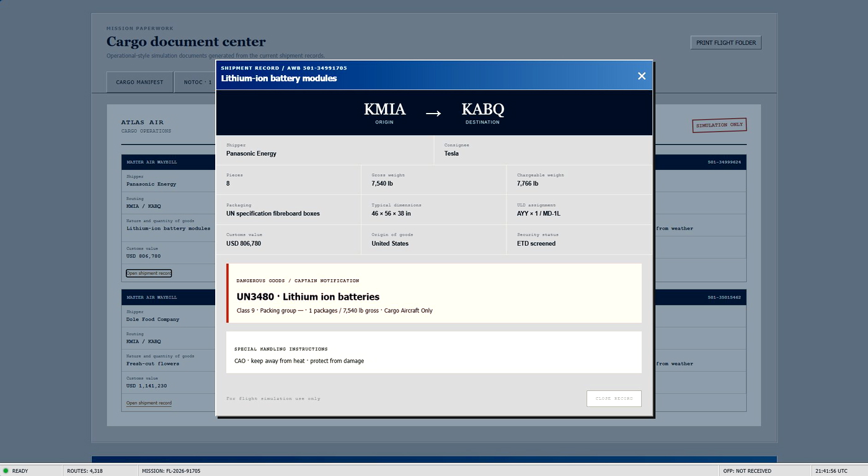Click the Simulation Only stamp

(719, 125)
